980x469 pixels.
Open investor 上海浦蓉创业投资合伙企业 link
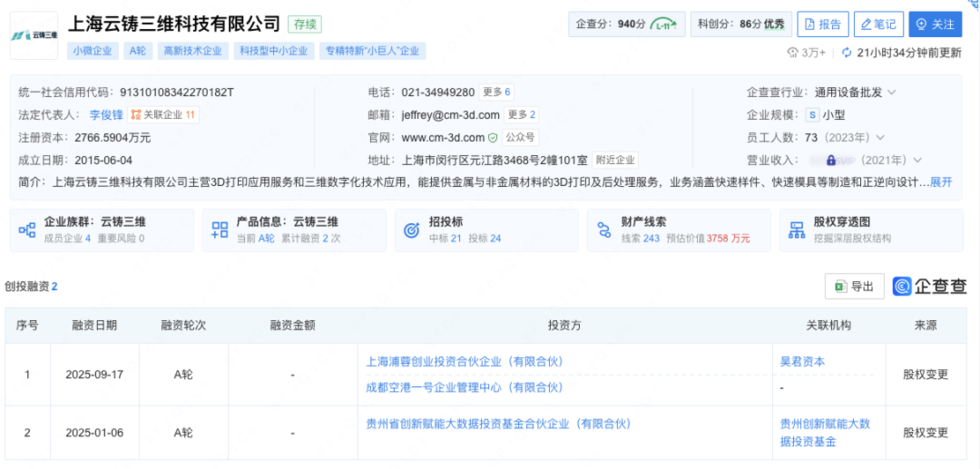[x=464, y=361]
